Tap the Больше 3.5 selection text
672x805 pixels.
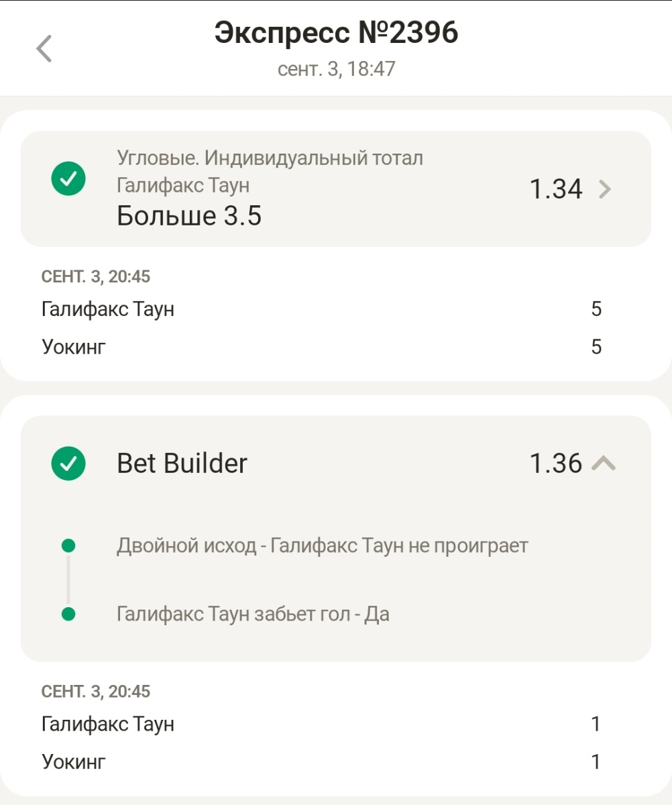tap(189, 216)
